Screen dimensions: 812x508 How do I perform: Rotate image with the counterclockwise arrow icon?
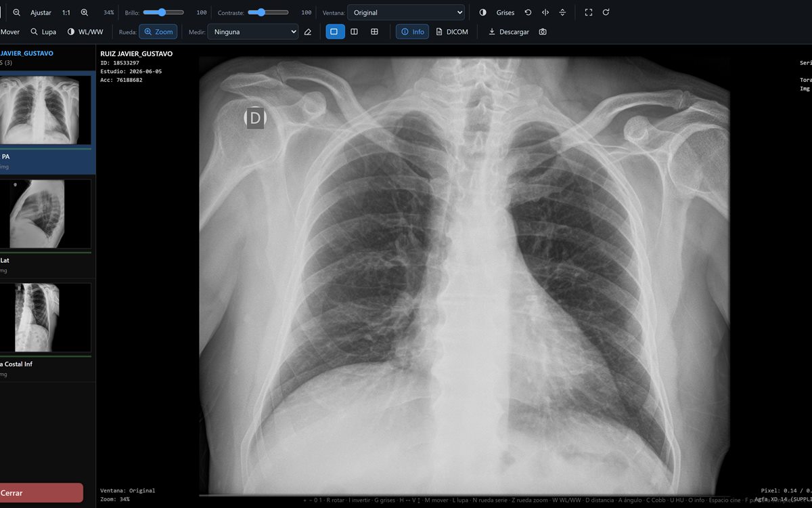[x=528, y=12]
